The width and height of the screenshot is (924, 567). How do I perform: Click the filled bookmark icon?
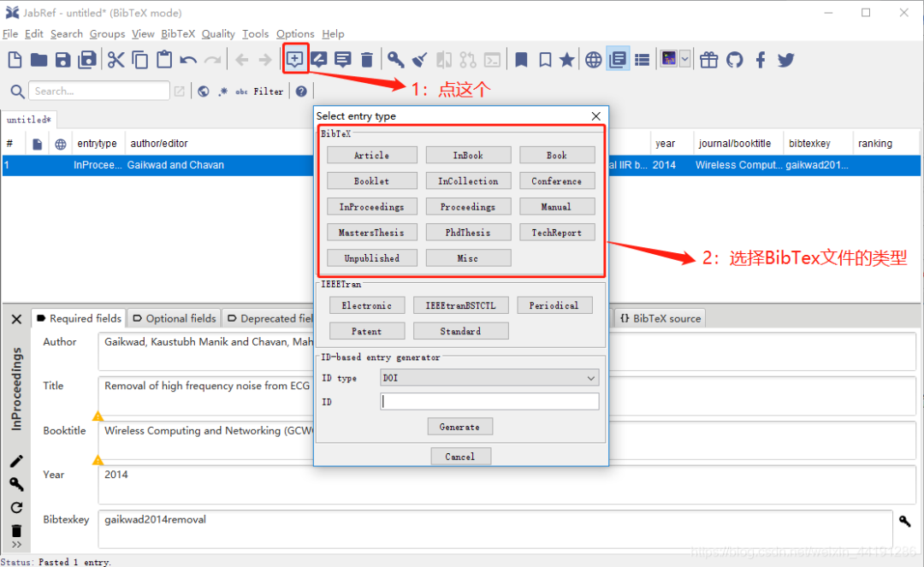pos(521,60)
